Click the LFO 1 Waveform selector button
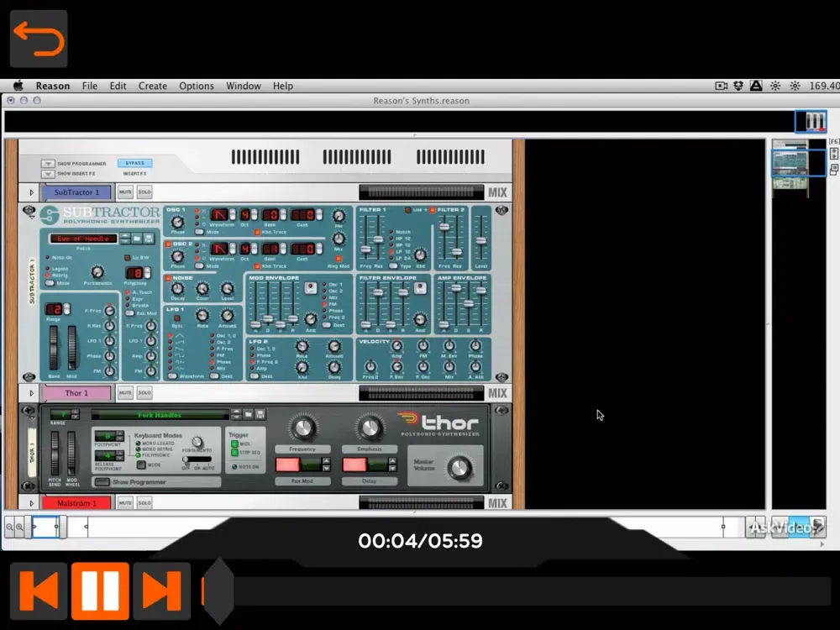The image size is (840, 630). pyautogui.click(x=173, y=376)
